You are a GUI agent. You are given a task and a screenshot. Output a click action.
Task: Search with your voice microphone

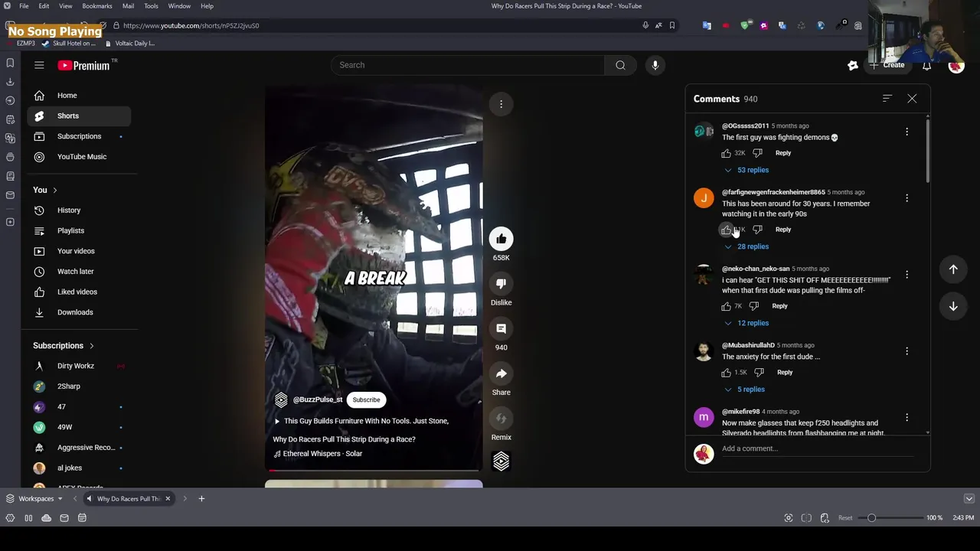click(x=655, y=65)
